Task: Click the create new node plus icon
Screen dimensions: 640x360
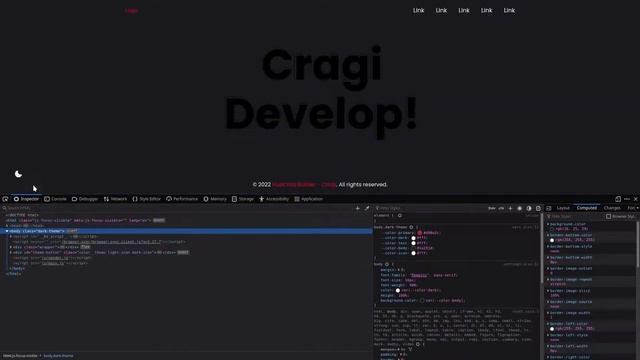Action: click(358, 208)
